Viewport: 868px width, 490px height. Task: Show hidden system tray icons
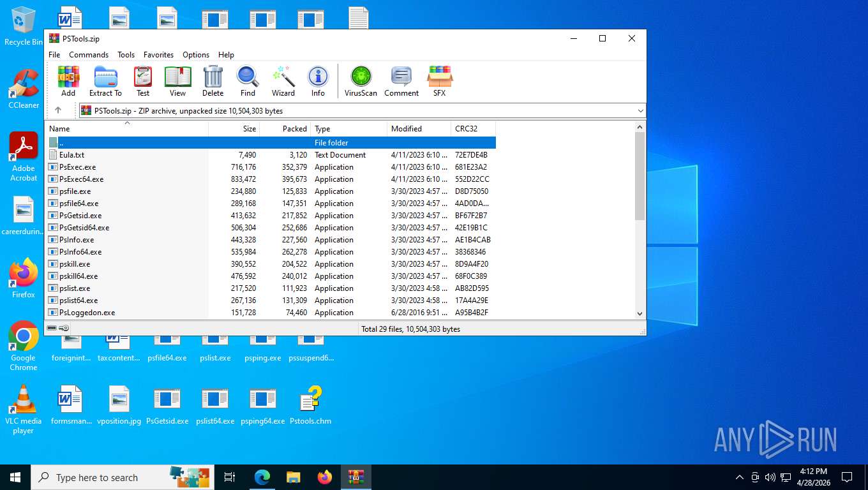click(x=740, y=477)
